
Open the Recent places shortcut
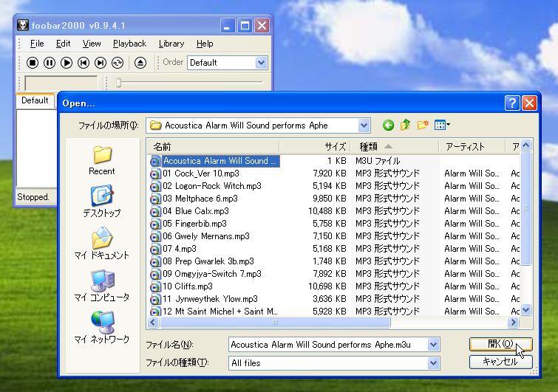[x=102, y=160]
